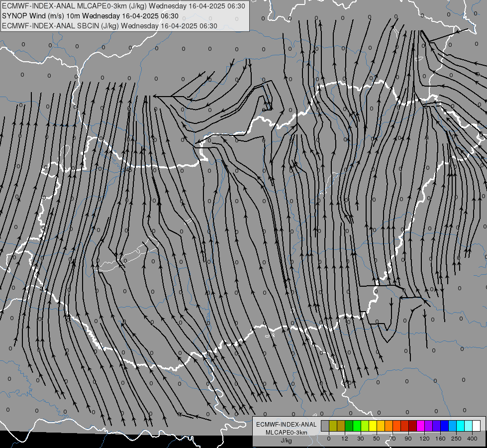Click legend tick label '120'
487x448 pixels.
[x=425, y=439]
